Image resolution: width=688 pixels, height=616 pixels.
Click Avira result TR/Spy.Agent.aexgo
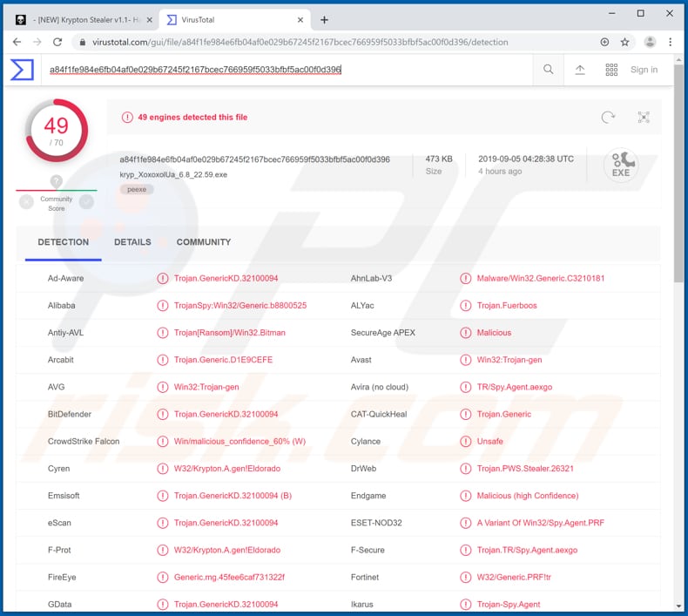(514, 387)
